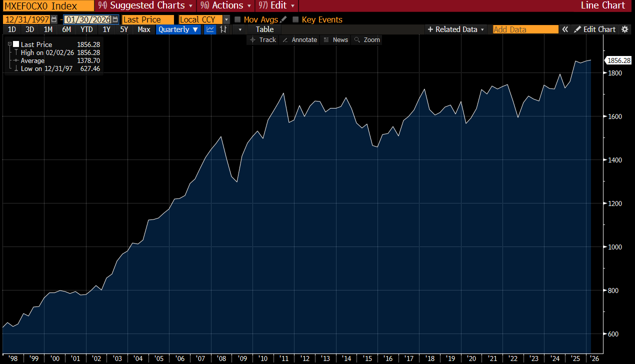Click the Add Data input field
The width and height of the screenshot is (635, 364).
pyautogui.click(x=525, y=29)
